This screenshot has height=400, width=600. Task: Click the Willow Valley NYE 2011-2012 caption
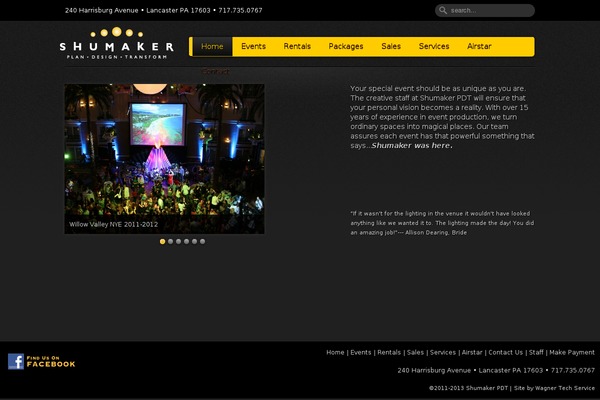114,224
